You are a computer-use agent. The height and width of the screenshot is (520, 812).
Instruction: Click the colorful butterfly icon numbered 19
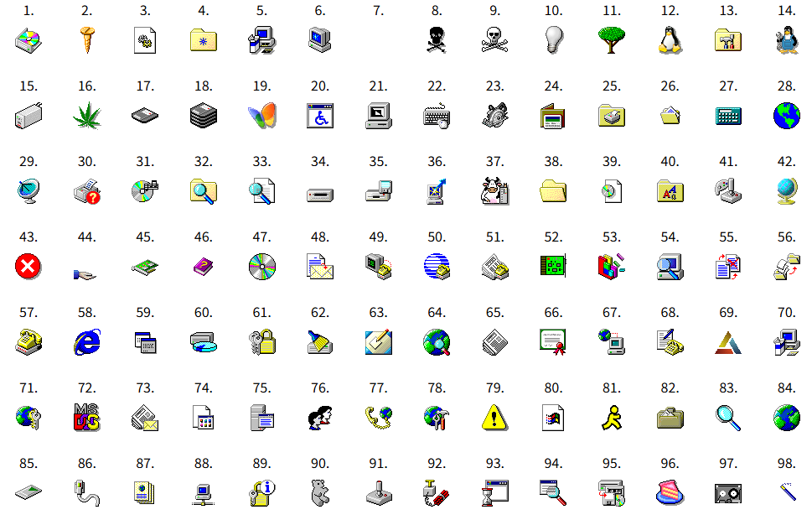tap(262, 116)
